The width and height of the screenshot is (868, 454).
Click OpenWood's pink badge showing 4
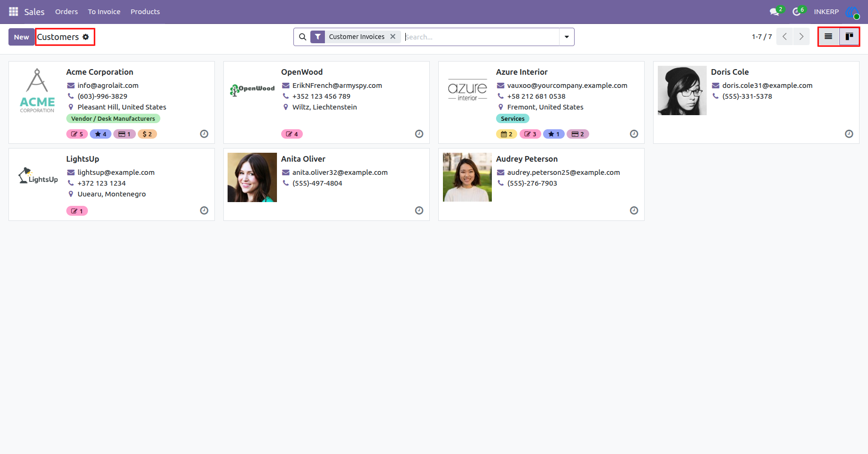coord(292,134)
